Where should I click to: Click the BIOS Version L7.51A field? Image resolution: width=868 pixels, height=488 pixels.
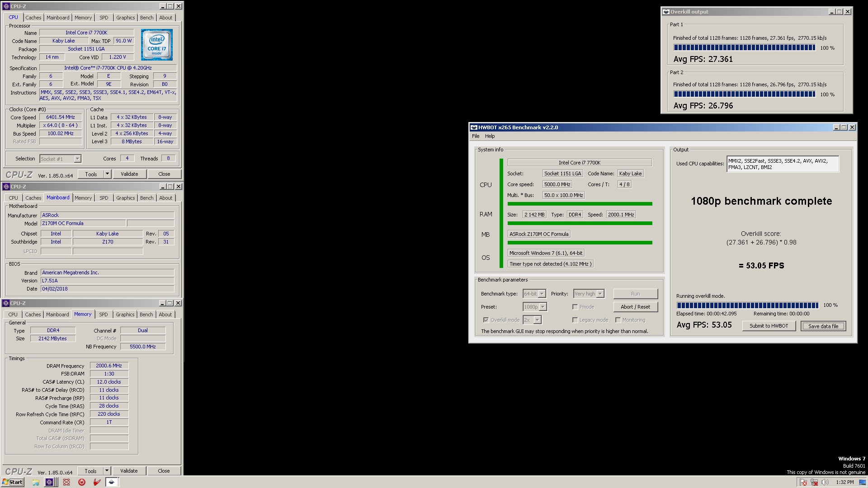pyautogui.click(x=108, y=281)
